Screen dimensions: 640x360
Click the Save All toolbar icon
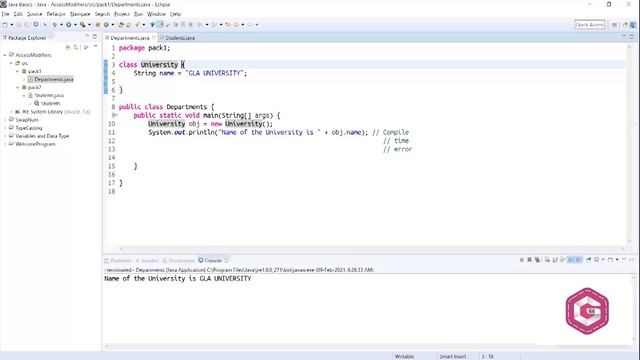[x=27, y=25]
